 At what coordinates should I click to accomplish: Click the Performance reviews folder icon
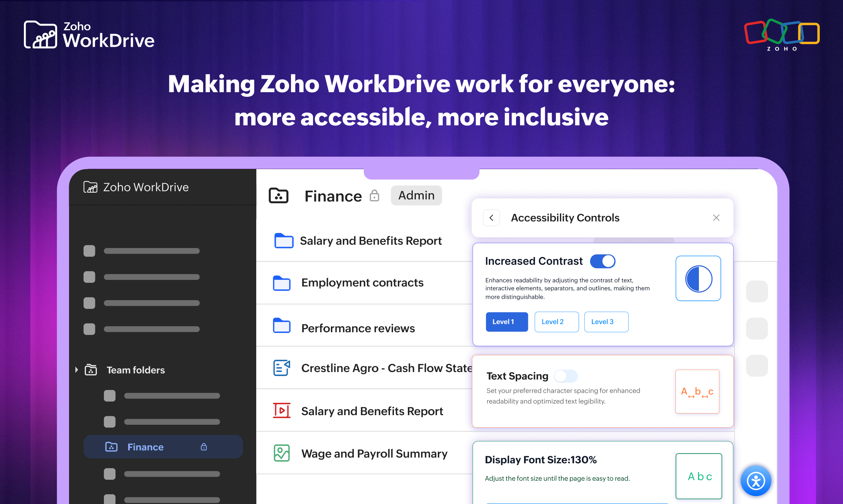pos(281,326)
